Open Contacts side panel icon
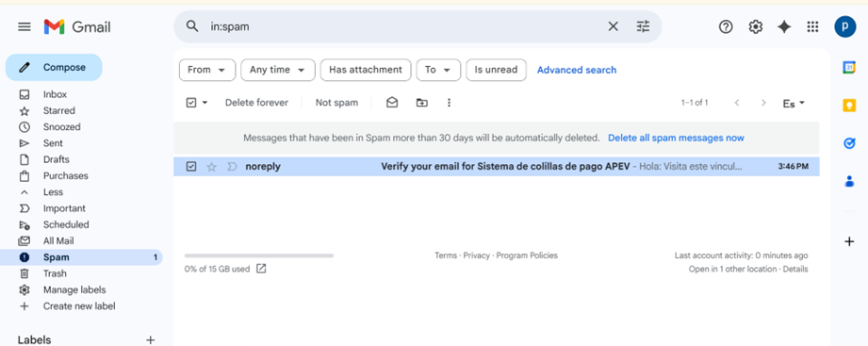This screenshot has height=346, width=868. point(849,181)
